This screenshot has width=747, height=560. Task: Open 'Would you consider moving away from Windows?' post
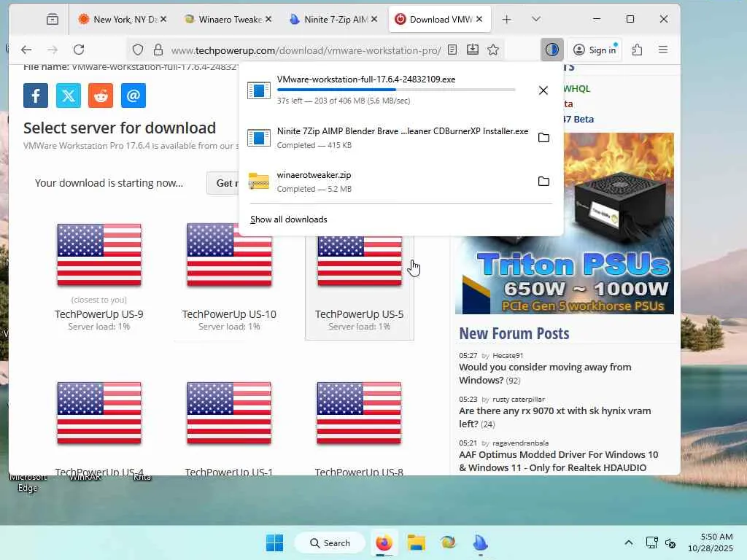point(545,374)
